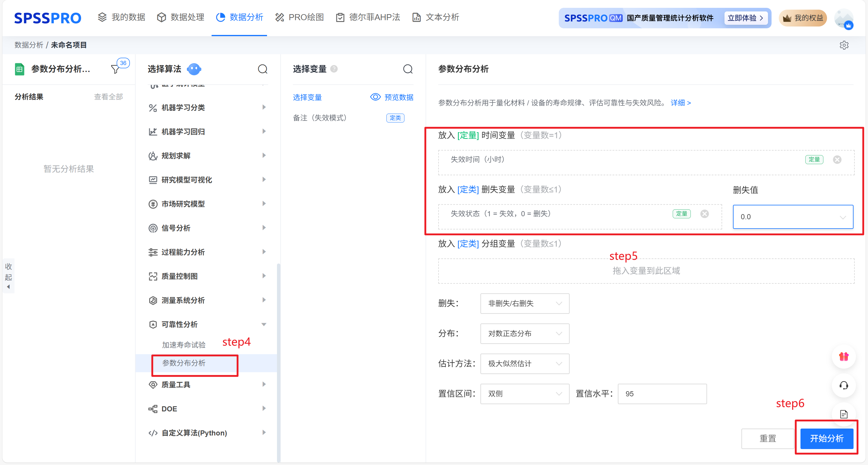868x465 pixels.
Task: Expand the DOE category arrow
Action: click(264, 408)
